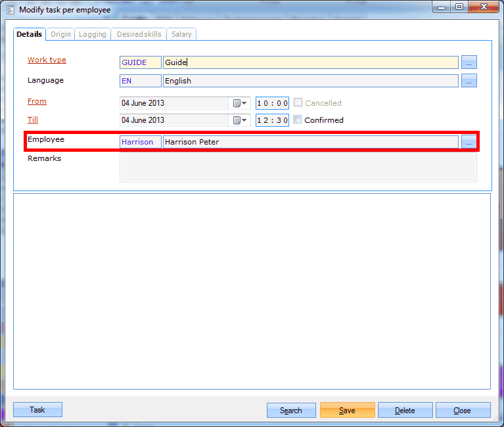
Task: Focus the Harrison Peter employee name field
Action: click(311, 142)
